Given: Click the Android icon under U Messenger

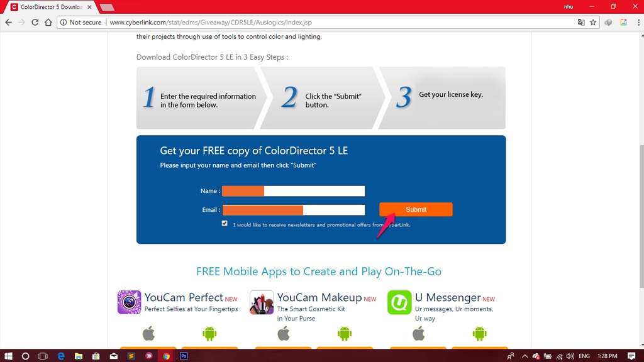Looking at the screenshot, I should click(479, 333).
